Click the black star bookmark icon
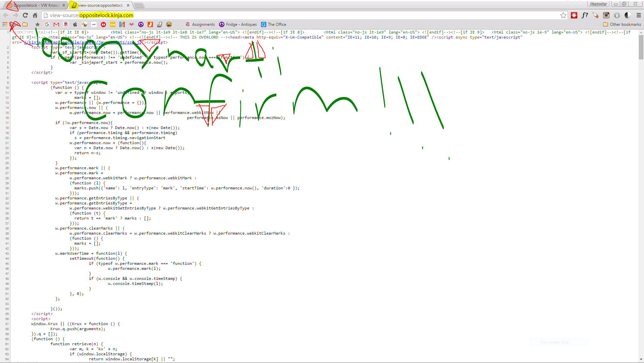This screenshot has height=363, width=644. tap(38, 24)
